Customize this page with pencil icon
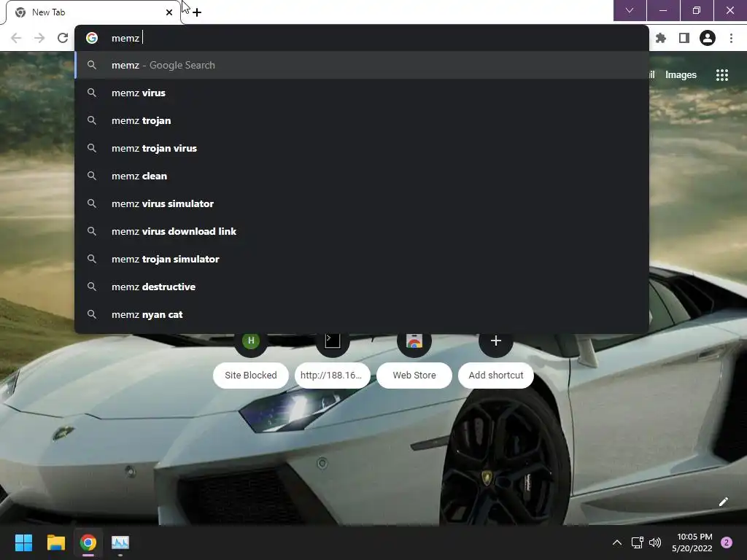The width and height of the screenshot is (747, 560). click(723, 502)
